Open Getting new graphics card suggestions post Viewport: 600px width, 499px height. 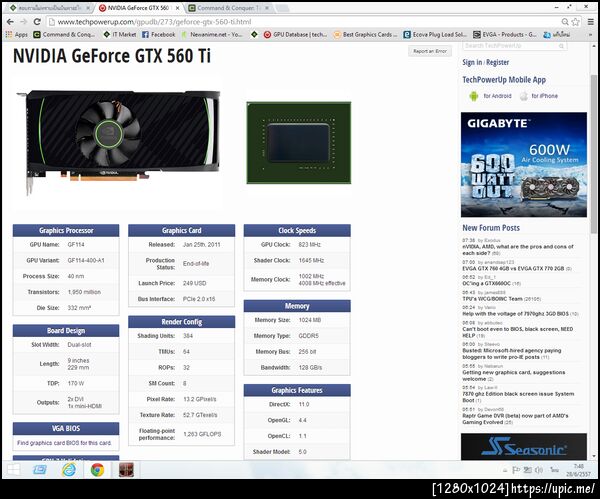click(514, 375)
